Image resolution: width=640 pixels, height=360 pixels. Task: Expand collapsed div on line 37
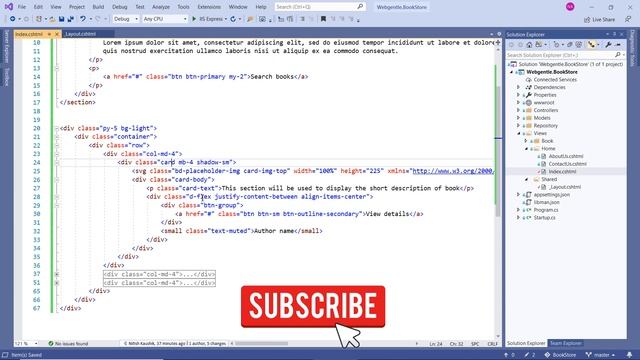point(57,274)
